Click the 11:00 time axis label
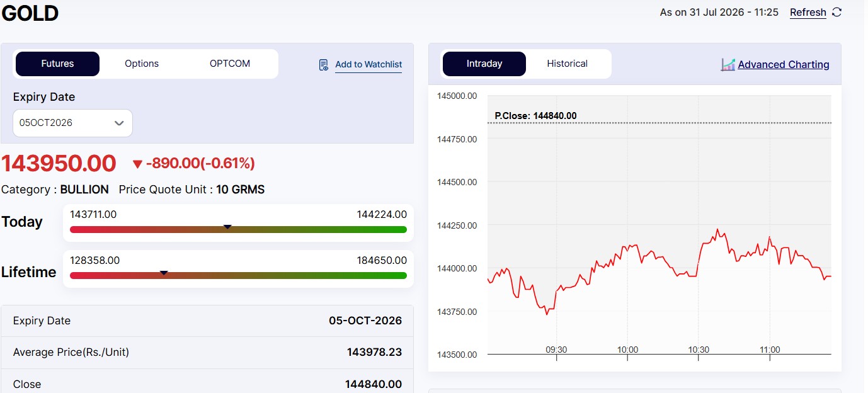 770,350
